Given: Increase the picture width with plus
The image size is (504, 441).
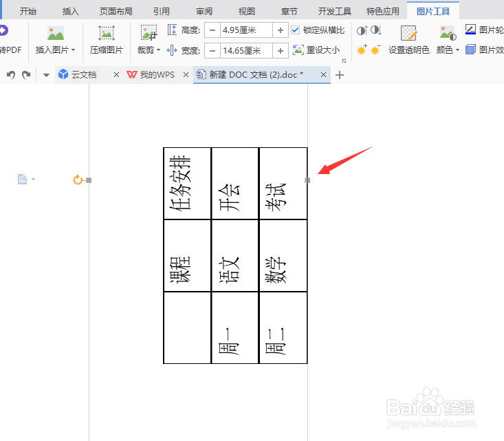Looking at the screenshot, I should point(281,50).
